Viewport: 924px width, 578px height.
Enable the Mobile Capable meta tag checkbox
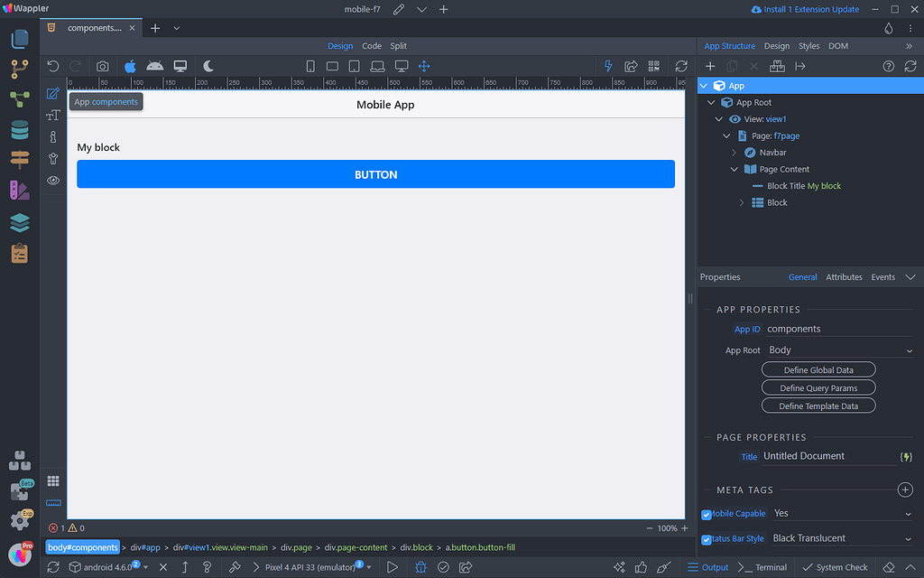pos(706,513)
